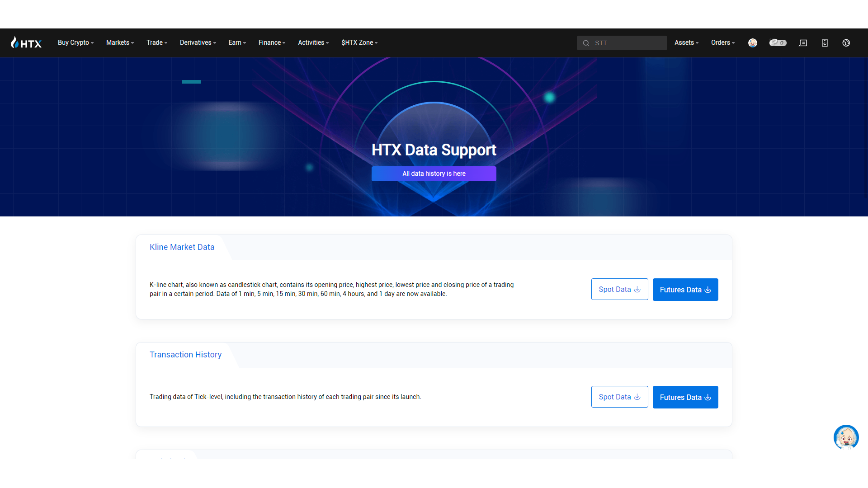Click the All data history is here banner

point(434,174)
